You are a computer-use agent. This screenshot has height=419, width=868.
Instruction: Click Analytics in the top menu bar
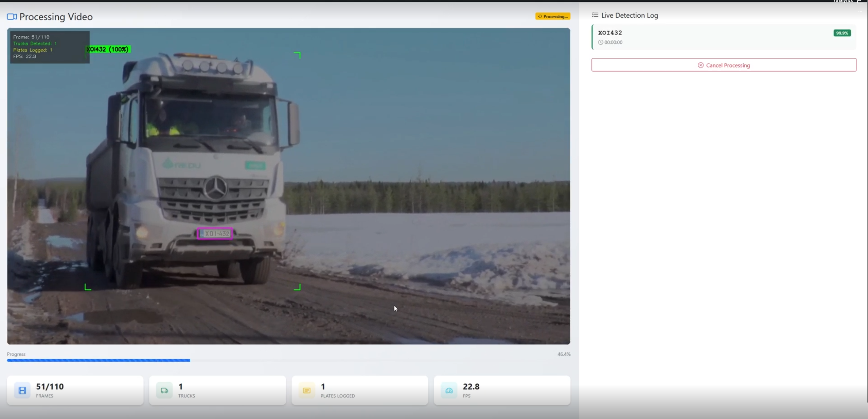click(x=844, y=1)
